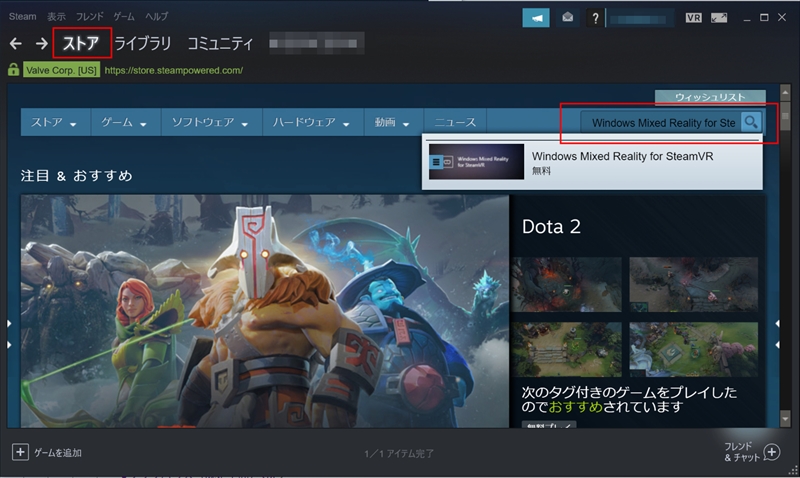Enter Big Picture mode via its icon
This screenshot has width=800, height=478.
(x=719, y=18)
